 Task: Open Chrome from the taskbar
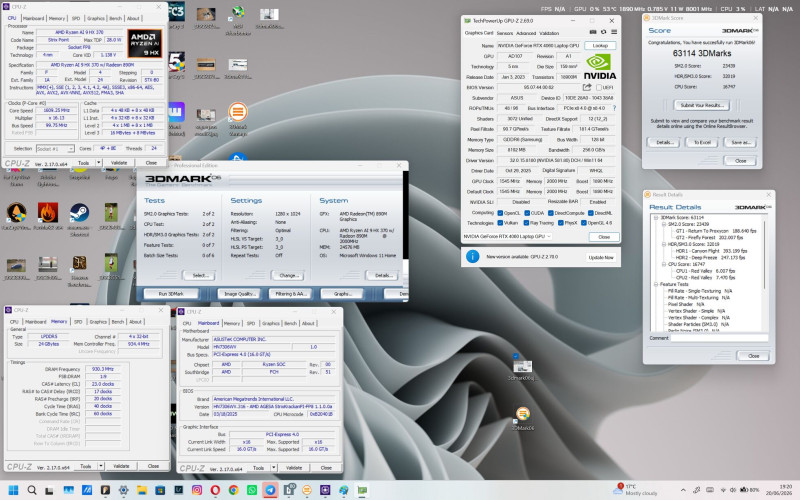[x=234, y=490]
